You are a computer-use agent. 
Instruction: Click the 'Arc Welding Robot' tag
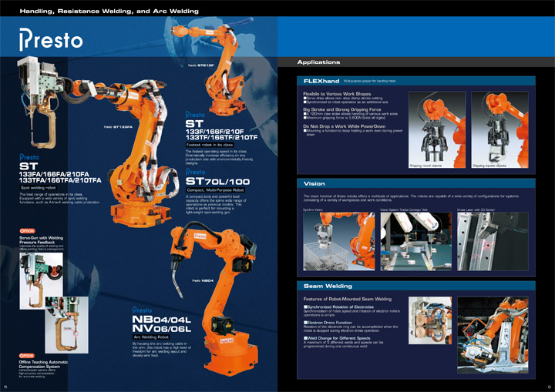(x=151, y=337)
